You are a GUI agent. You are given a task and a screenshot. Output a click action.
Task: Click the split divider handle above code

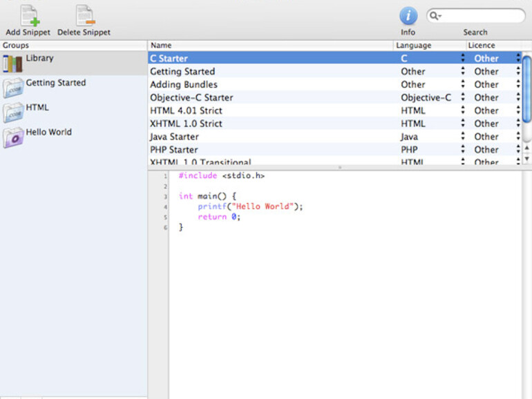pos(339,168)
